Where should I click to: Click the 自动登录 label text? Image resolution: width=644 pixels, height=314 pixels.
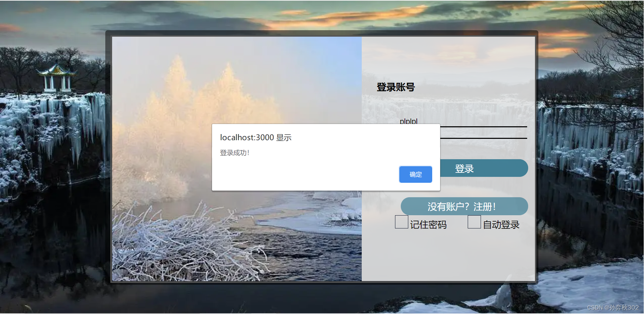501,225
